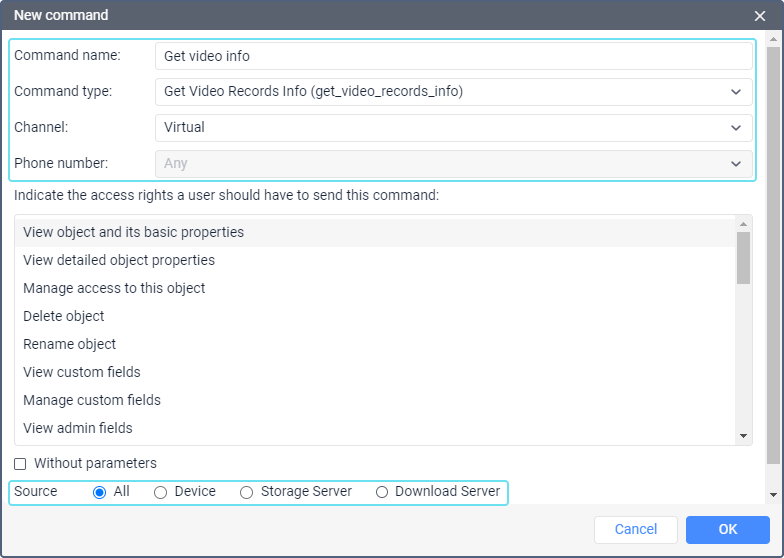Choose the Download Server source option
The width and height of the screenshot is (784, 558).
click(x=382, y=492)
